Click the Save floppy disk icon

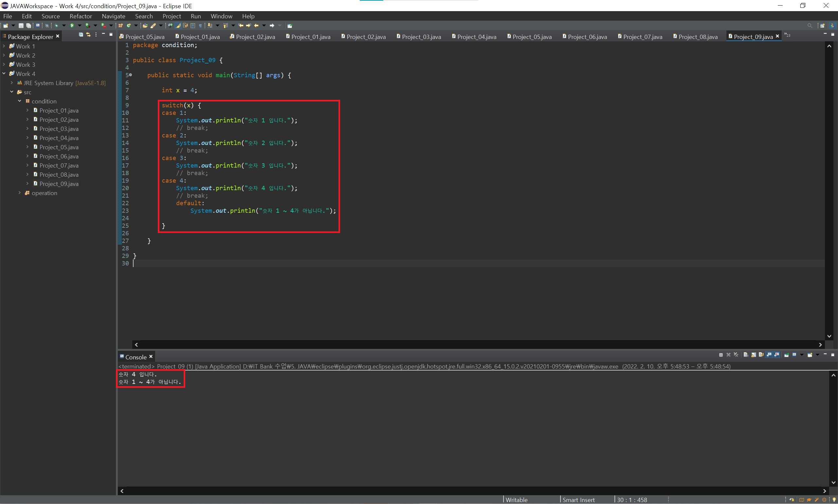(x=21, y=26)
